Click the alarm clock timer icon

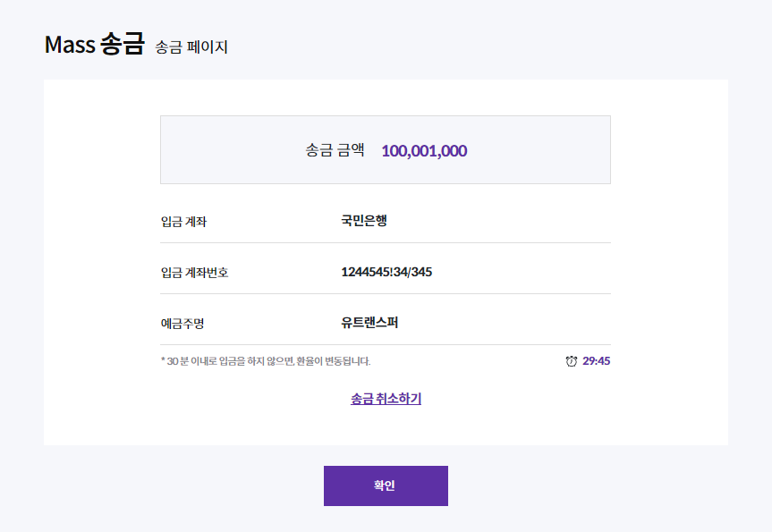(x=571, y=361)
